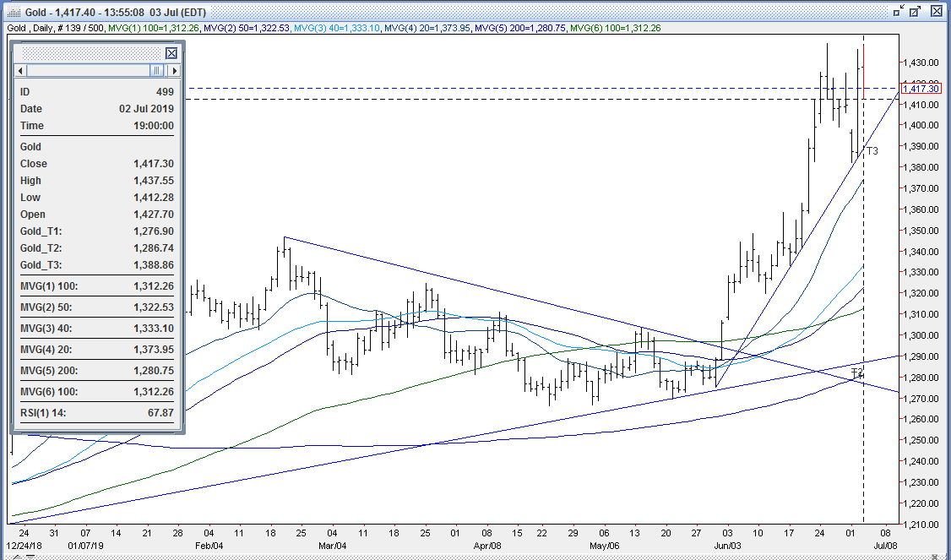Click the 'Gold_T1:' row label
951x560 pixels.
41,231
